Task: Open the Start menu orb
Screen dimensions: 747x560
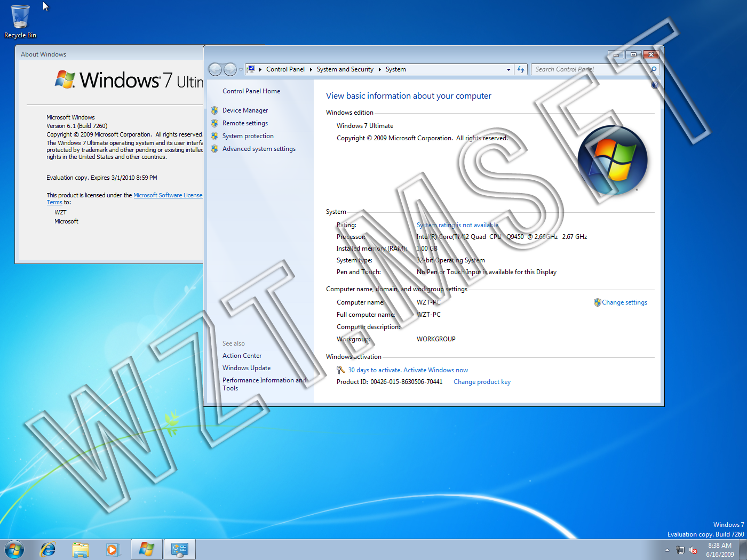Action: [x=14, y=549]
